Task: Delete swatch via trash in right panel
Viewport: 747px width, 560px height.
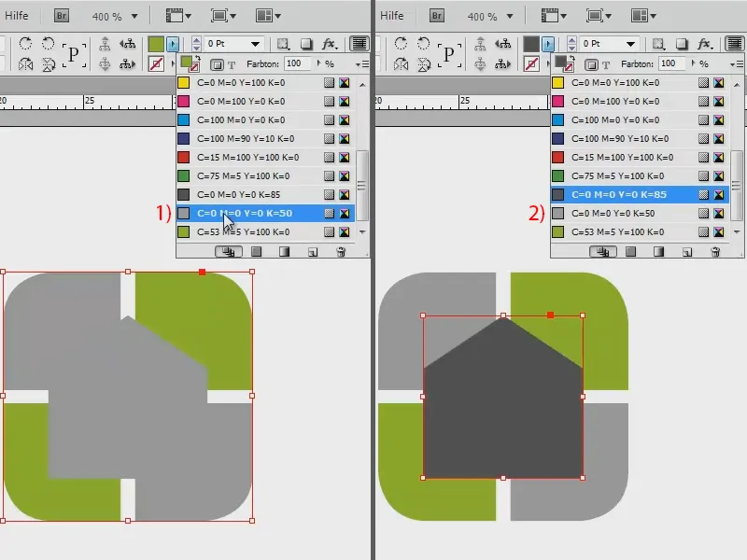Action: tap(715, 251)
